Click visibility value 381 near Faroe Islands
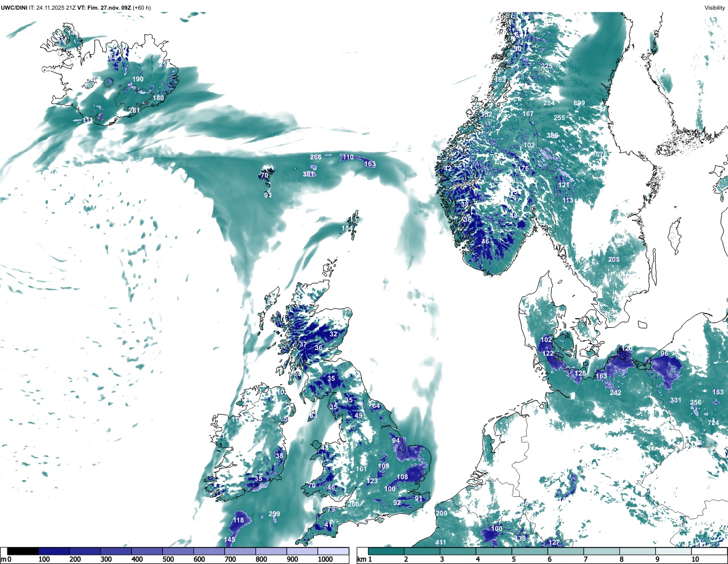728x564 pixels. point(308,174)
